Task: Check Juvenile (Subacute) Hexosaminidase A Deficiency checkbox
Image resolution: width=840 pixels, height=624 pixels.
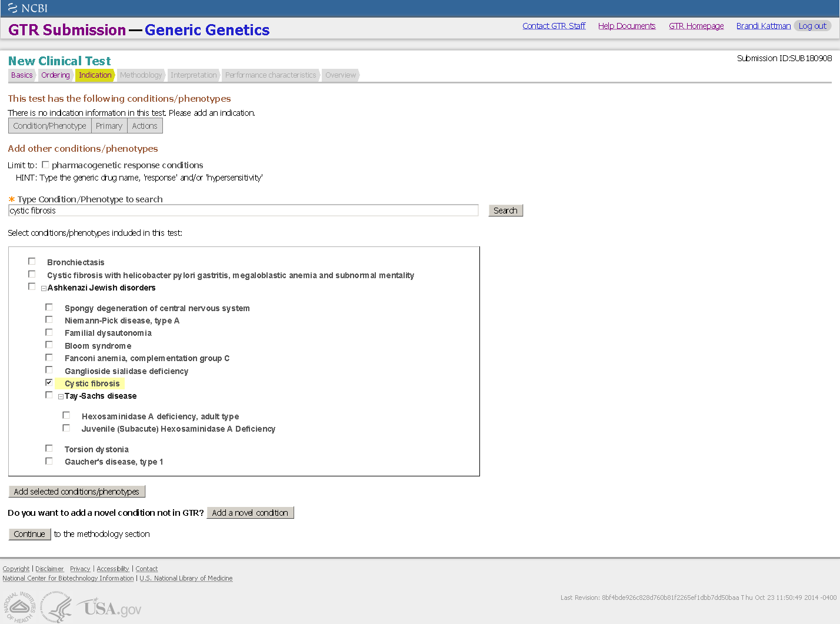Action: [x=66, y=428]
